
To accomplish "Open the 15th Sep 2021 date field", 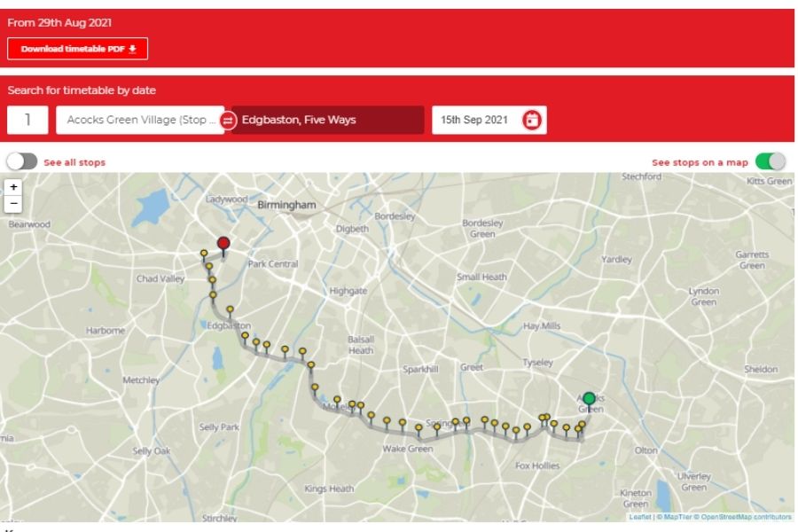I will [x=489, y=121].
